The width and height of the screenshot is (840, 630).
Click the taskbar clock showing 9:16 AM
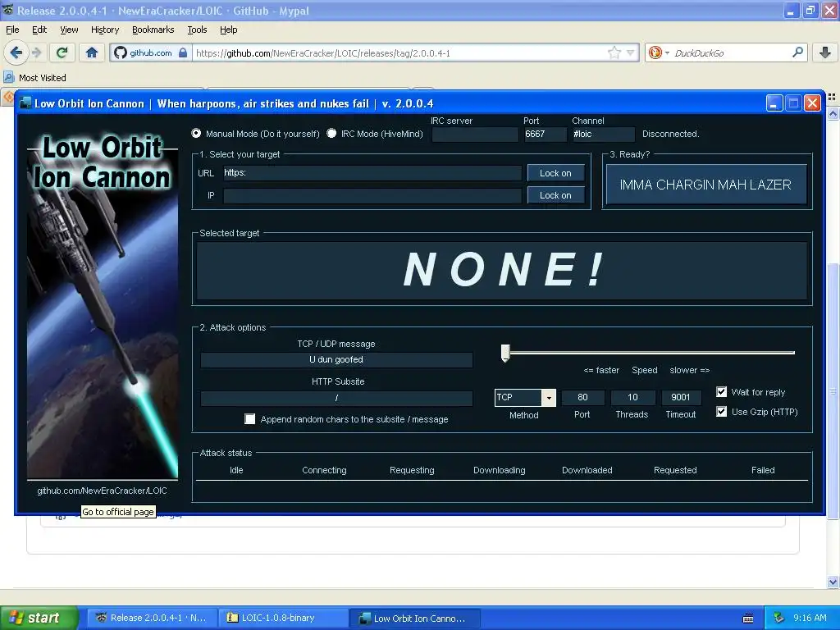tap(810, 618)
